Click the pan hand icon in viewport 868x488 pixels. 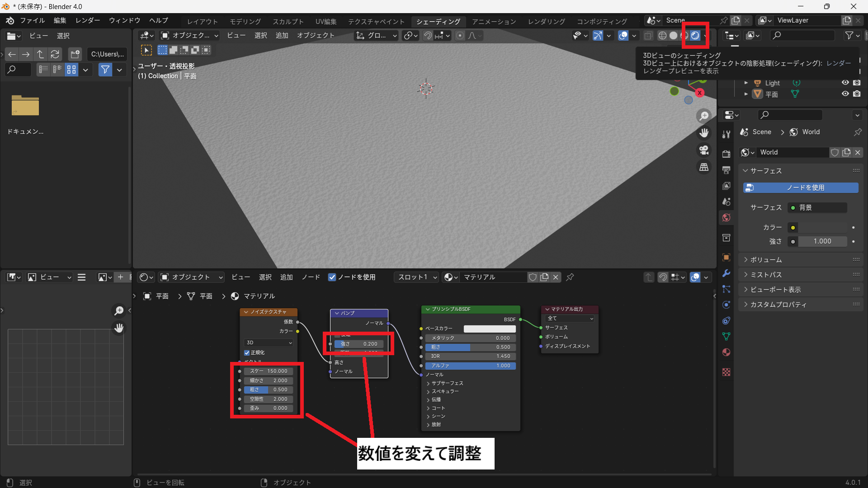704,133
